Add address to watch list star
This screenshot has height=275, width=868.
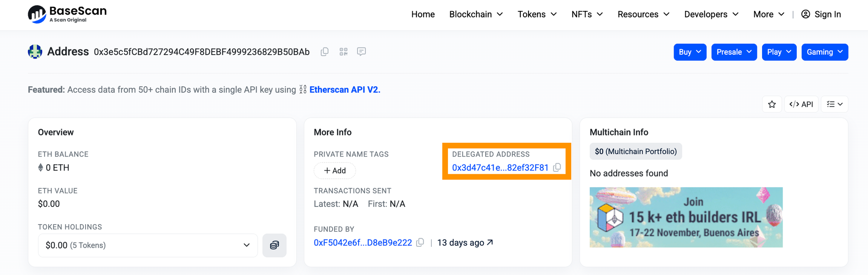(x=772, y=104)
